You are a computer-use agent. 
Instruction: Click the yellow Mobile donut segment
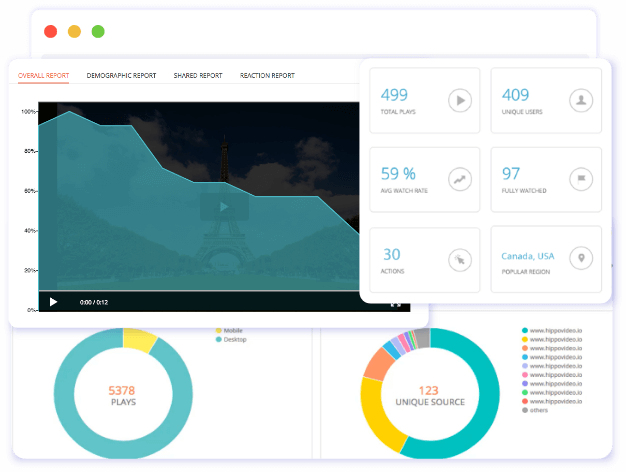coord(139,339)
